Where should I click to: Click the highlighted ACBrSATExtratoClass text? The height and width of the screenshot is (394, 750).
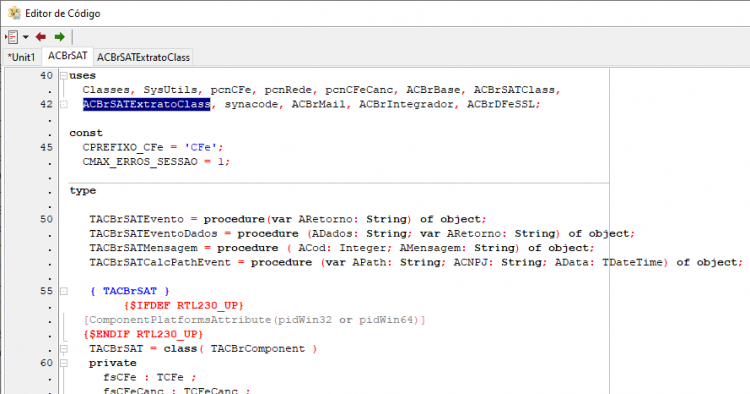(x=146, y=104)
